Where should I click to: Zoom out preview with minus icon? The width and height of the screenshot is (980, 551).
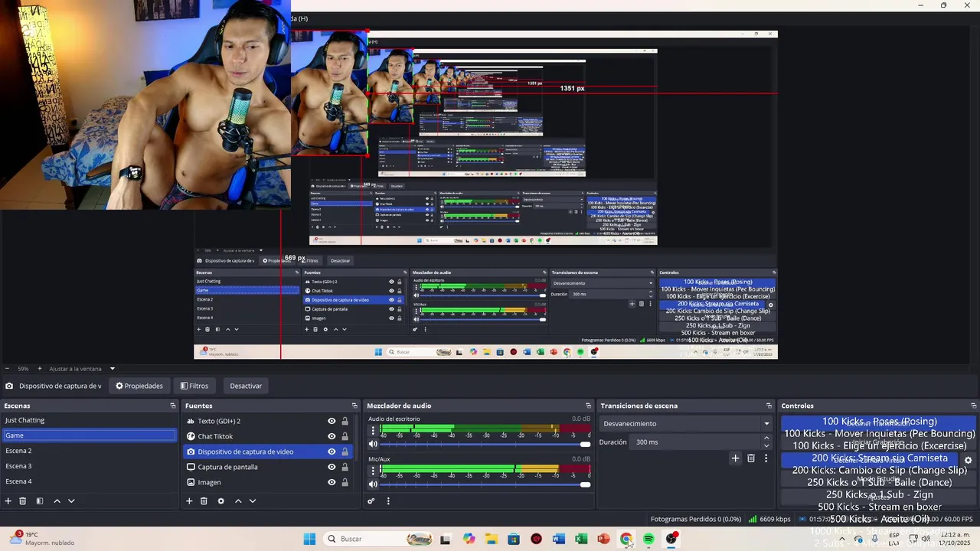(7, 369)
